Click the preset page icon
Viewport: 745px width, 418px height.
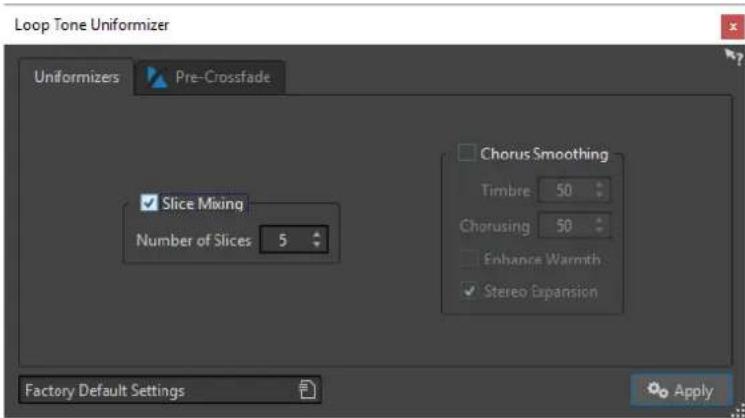pos(307,390)
